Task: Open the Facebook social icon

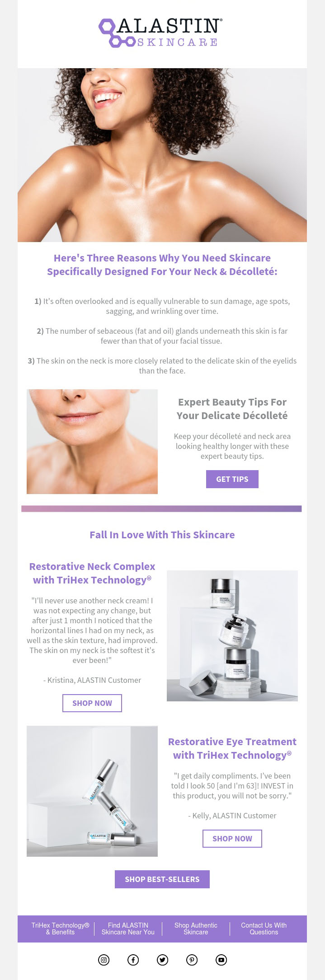Action: (x=133, y=960)
